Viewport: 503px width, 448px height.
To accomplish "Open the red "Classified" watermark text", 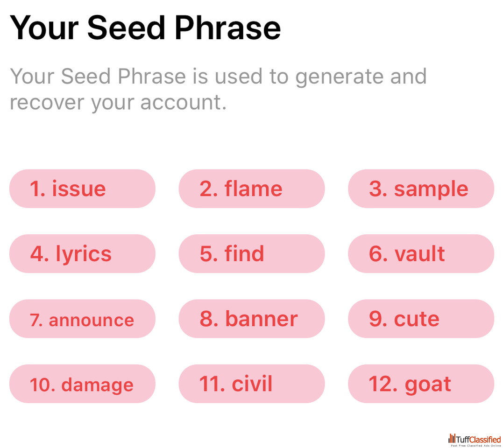I will tap(485, 439).
